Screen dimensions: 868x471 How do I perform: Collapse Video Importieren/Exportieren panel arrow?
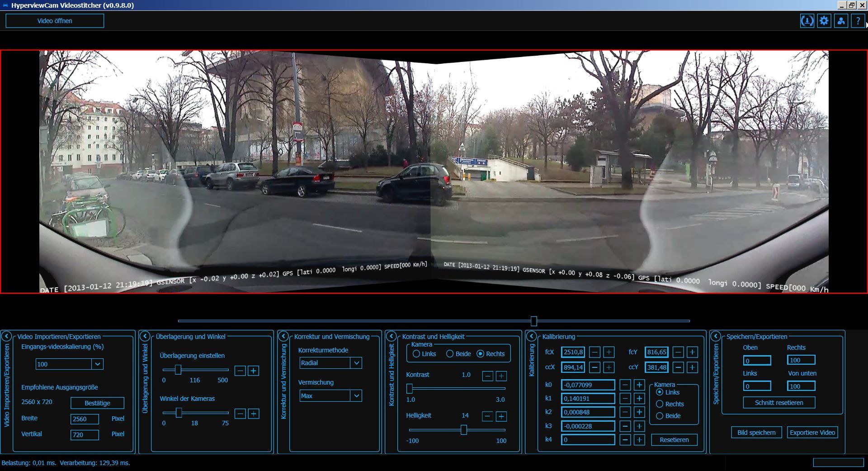(x=6, y=336)
